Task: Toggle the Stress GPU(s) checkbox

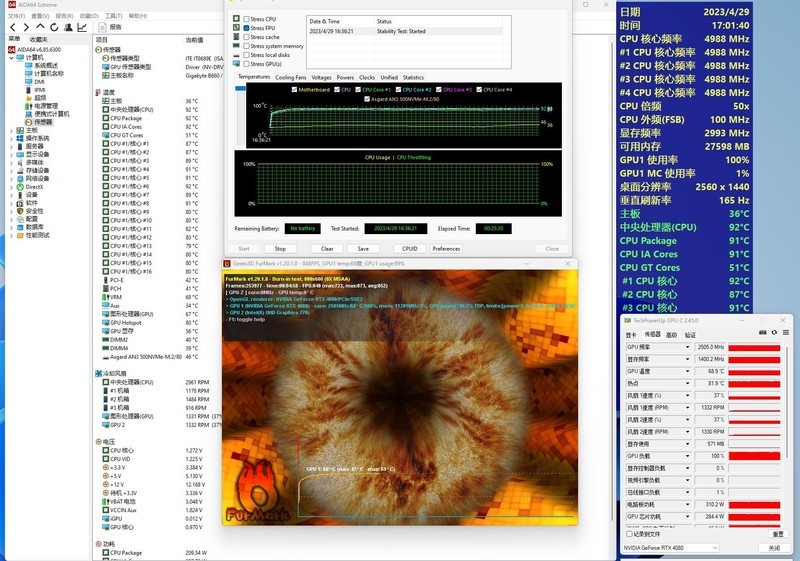Action: pos(248,63)
